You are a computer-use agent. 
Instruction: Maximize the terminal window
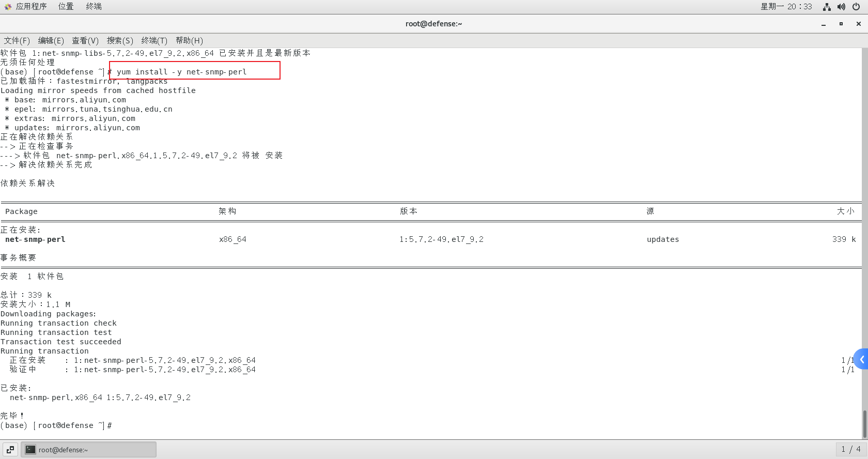point(841,24)
